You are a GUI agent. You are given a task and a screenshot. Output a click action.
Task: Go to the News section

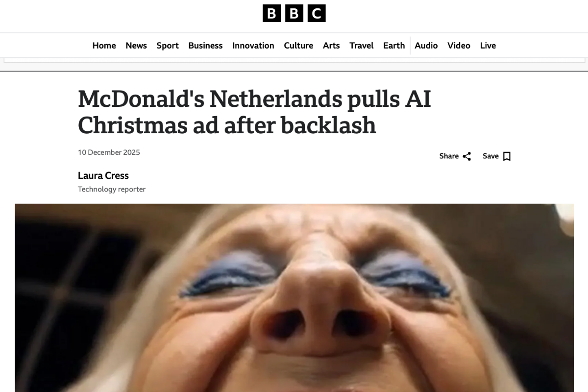point(136,46)
